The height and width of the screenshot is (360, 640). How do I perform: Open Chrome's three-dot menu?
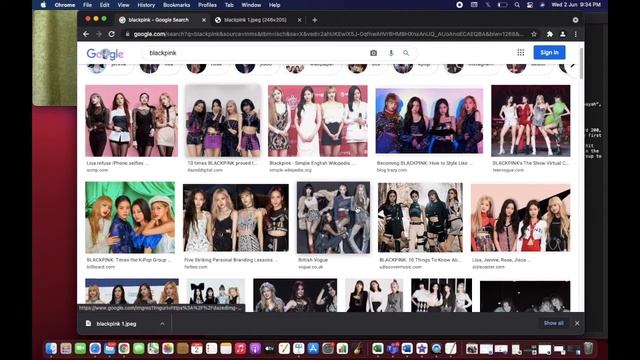[576, 34]
